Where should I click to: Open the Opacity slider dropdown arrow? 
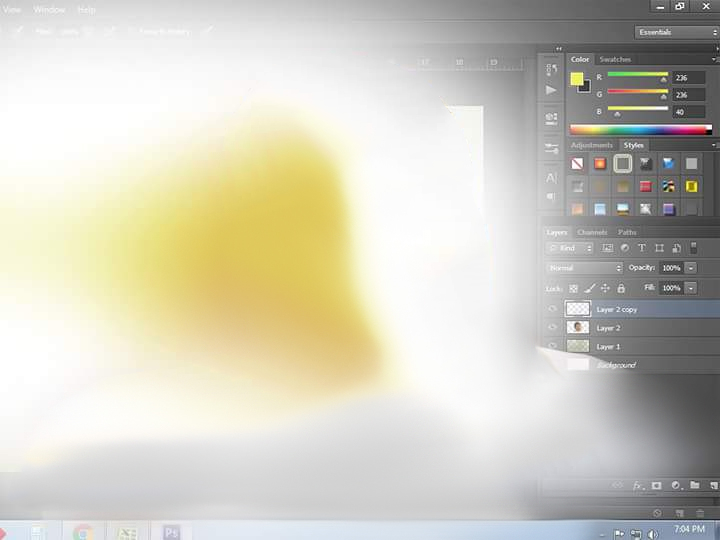tap(691, 268)
